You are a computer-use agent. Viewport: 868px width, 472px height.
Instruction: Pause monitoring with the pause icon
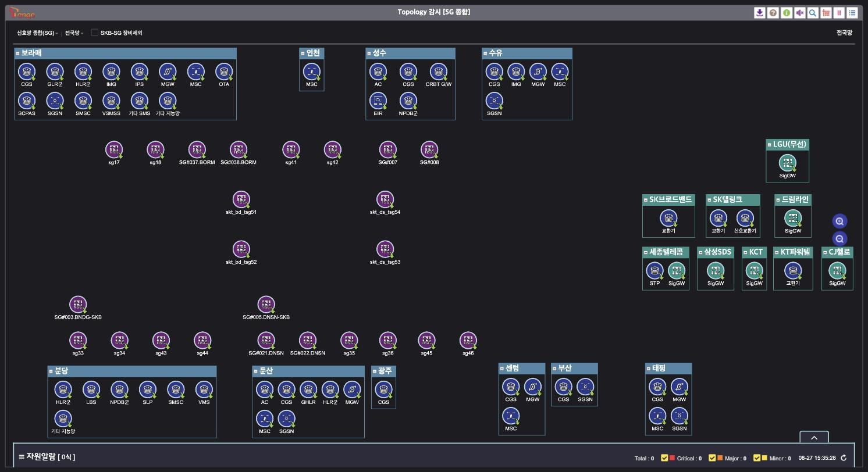point(839,13)
